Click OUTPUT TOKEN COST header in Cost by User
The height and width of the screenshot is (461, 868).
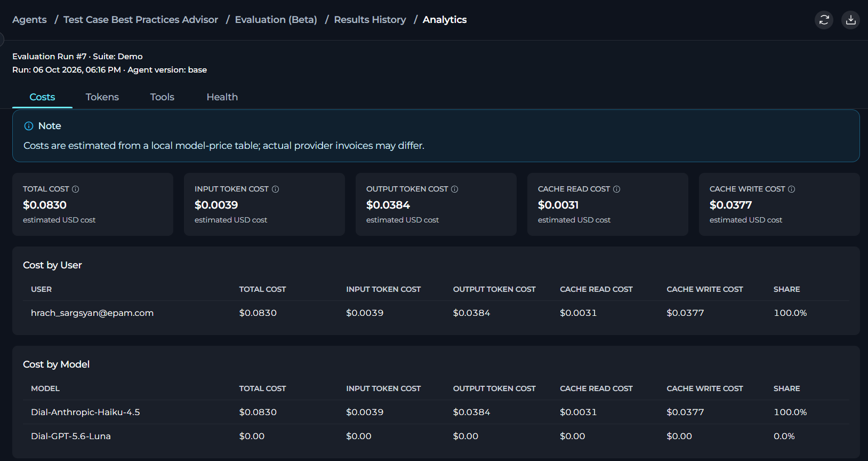(x=494, y=289)
